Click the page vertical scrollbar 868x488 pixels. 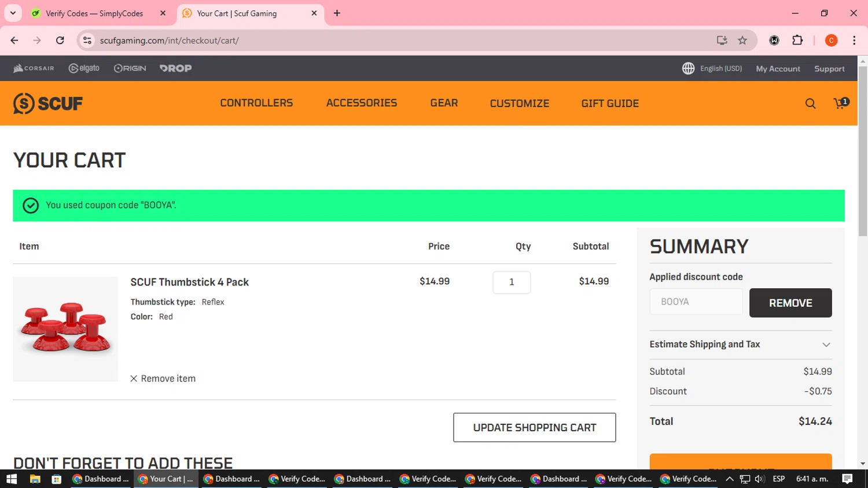click(x=863, y=151)
